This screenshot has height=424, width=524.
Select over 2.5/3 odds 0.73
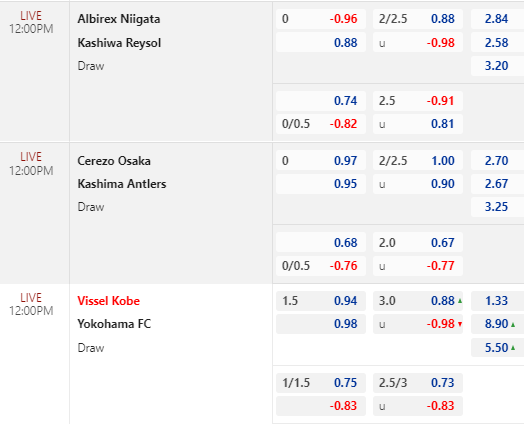[442, 383]
